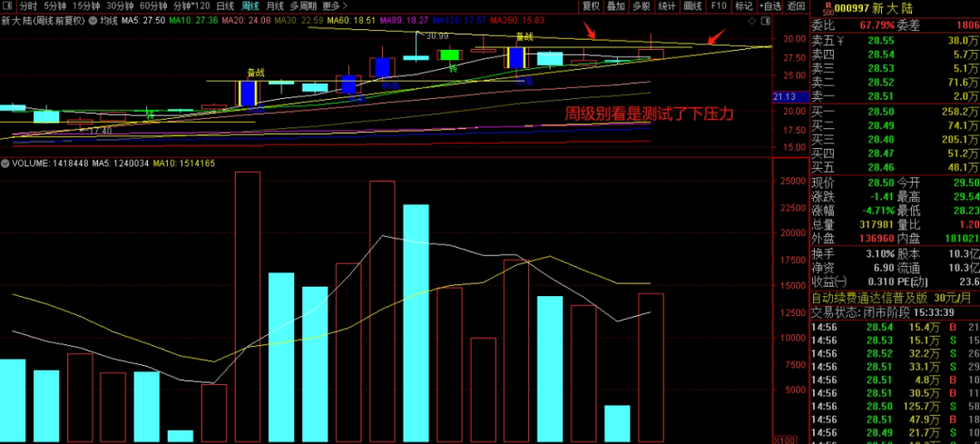Select the 卖五 price 28.55
Viewport: 980px width, 444px height.
(879, 40)
